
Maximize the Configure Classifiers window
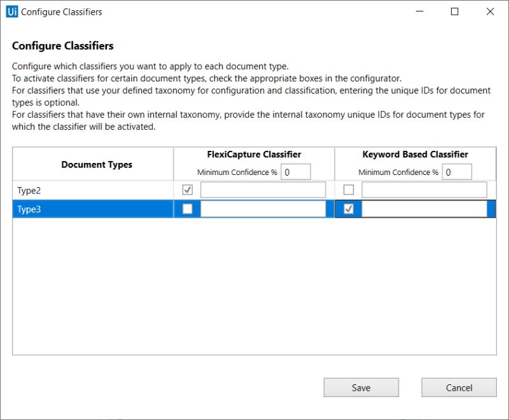(454, 11)
